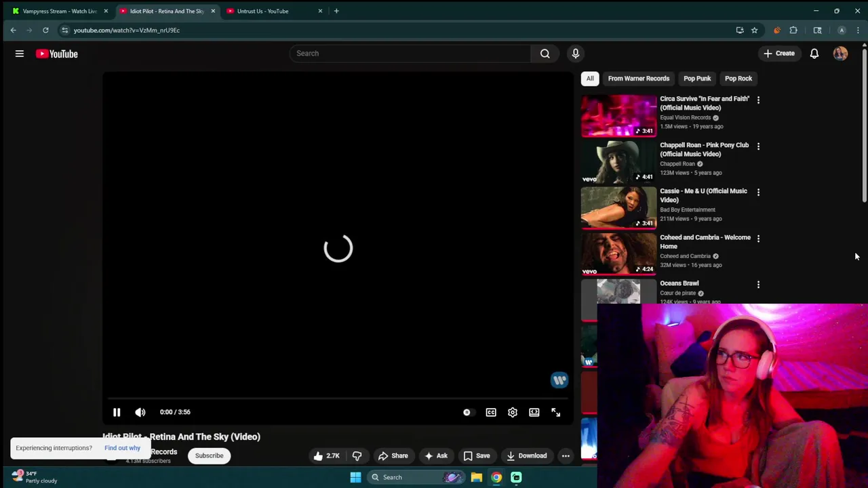This screenshot has width=868, height=488.
Task: Open the player settings gear
Action: [513, 412]
